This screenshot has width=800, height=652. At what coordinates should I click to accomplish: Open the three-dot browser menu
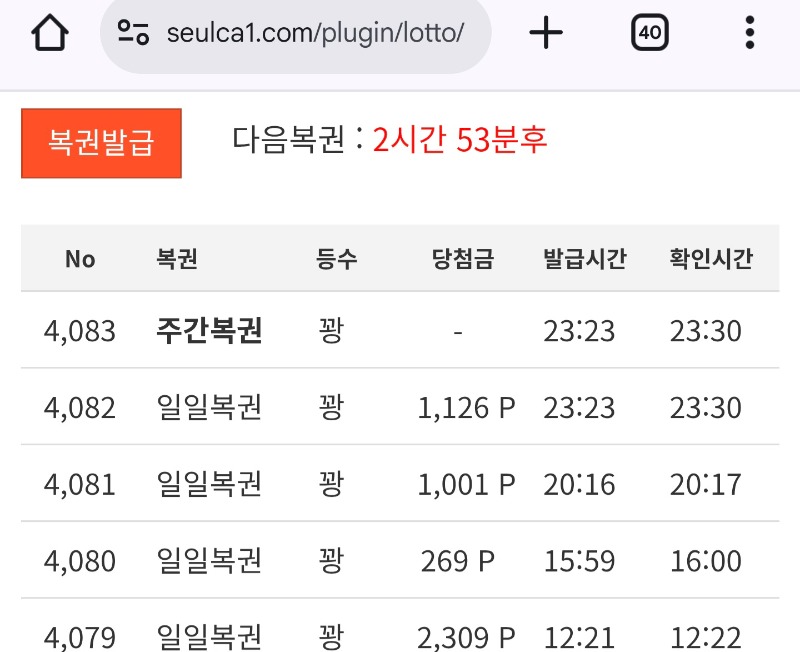click(x=749, y=33)
